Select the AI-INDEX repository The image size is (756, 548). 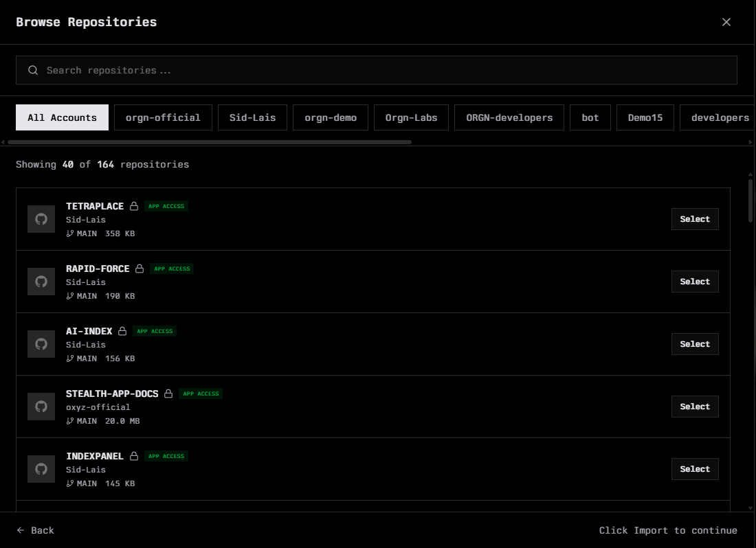[x=695, y=344]
